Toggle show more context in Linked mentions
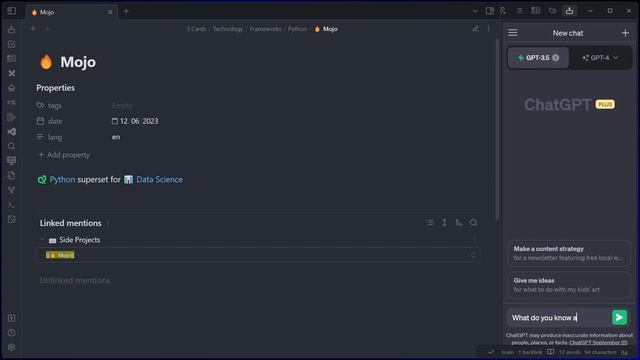 444,222
